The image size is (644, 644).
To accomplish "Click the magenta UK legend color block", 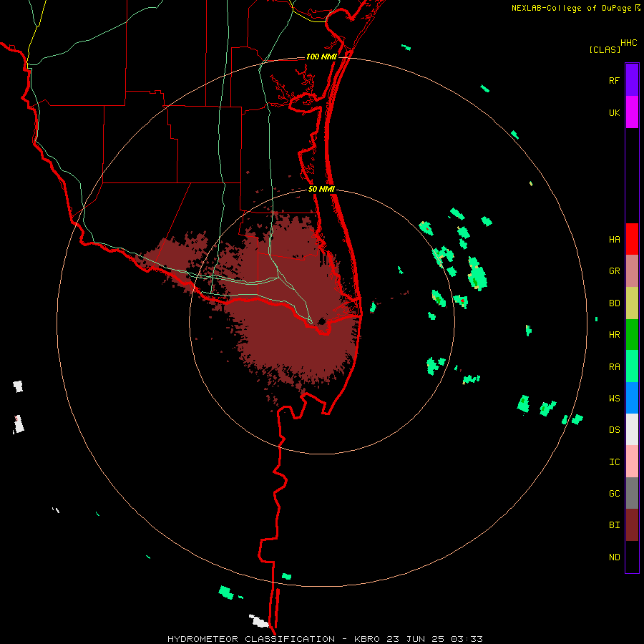I will (x=632, y=112).
